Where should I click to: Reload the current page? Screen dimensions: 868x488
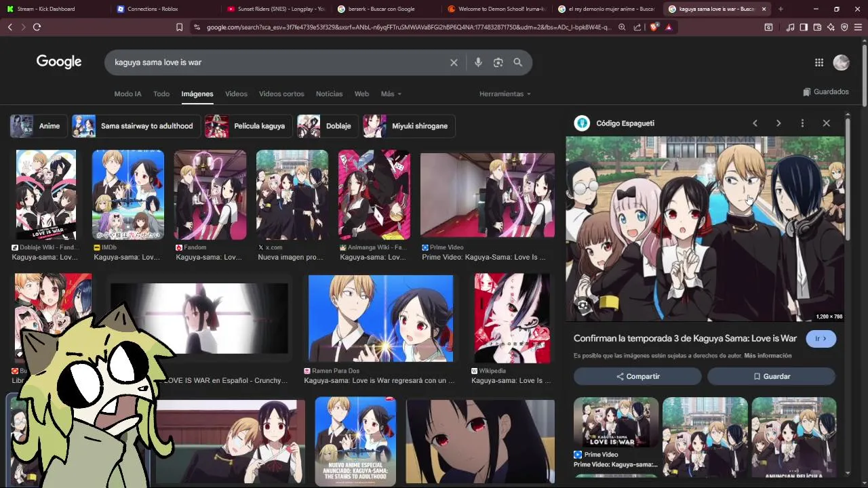37,27
